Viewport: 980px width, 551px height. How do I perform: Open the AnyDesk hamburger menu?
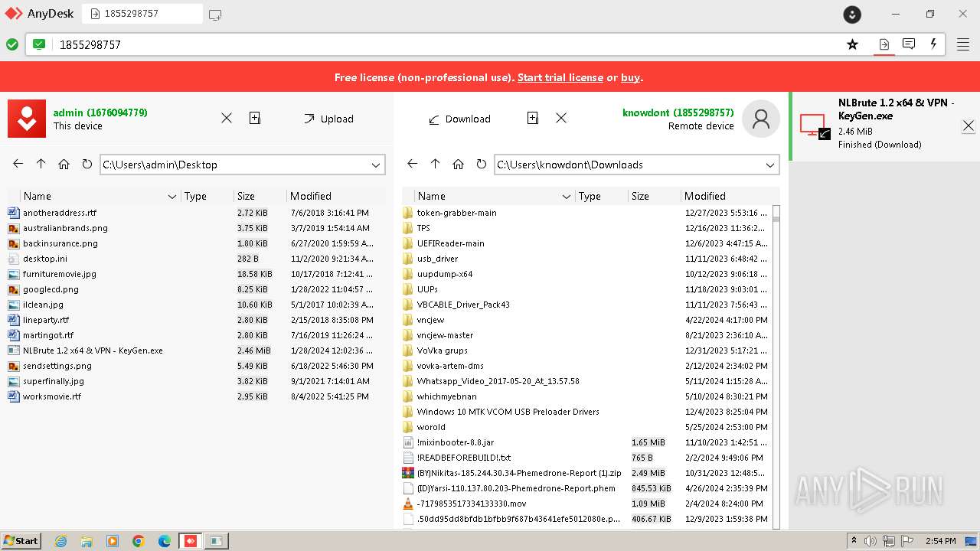(x=963, y=44)
